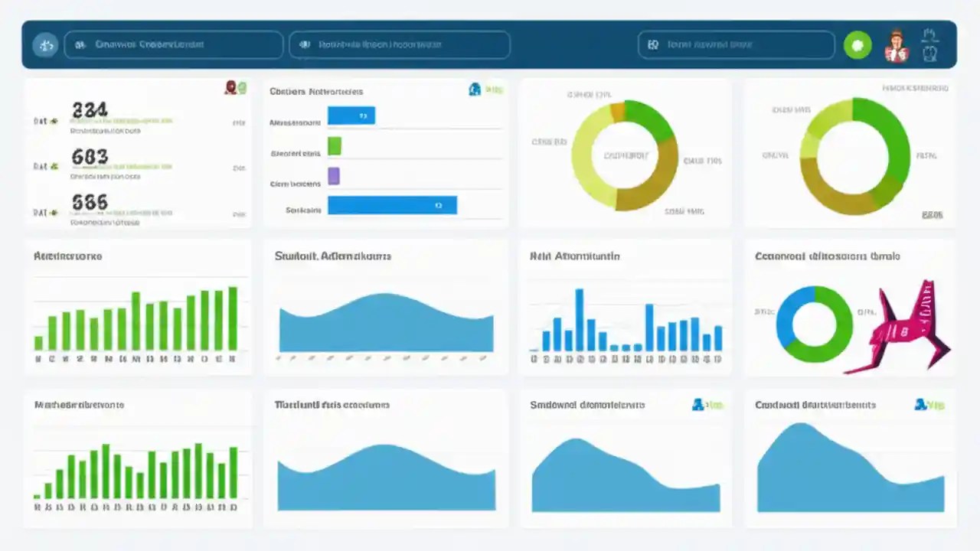
Task: Click the red person icon on stats card
Action: point(230,86)
